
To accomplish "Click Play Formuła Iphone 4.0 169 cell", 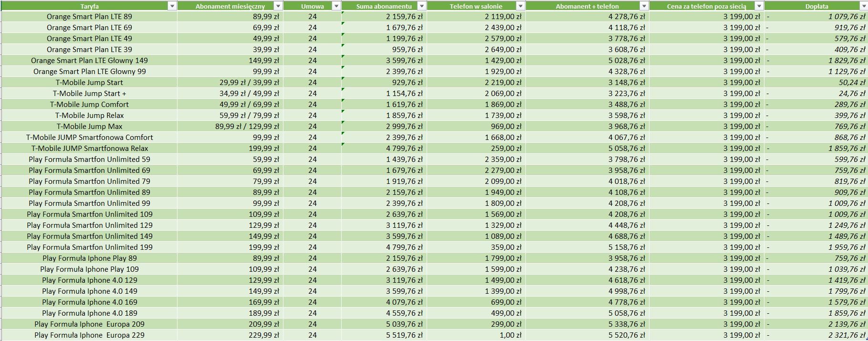I will click(x=89, y=302).
